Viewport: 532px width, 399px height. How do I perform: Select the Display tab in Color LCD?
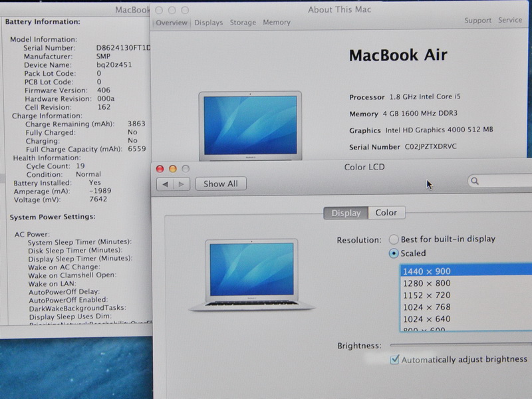pyautogui.click(x=346, y=213)
